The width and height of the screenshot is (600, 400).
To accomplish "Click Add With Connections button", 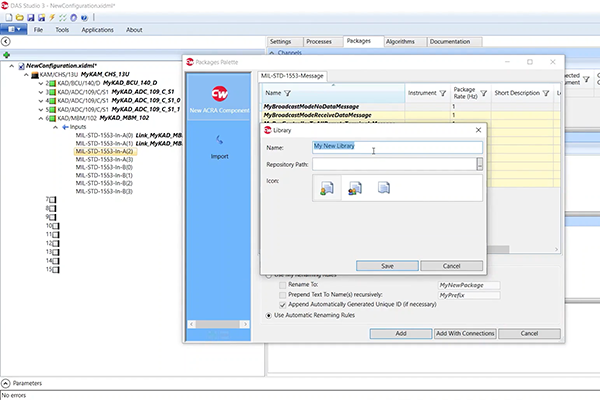I will [x=465, y=333].
